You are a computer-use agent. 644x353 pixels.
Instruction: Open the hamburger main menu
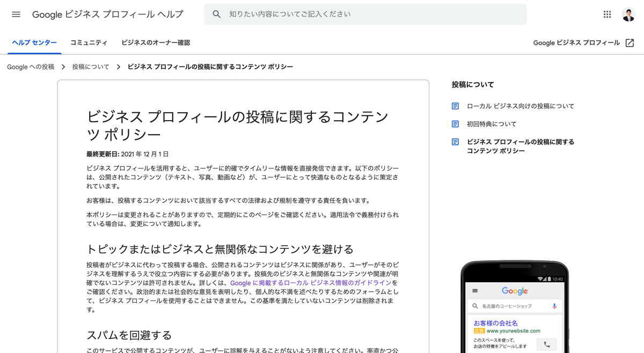(16, 14)
